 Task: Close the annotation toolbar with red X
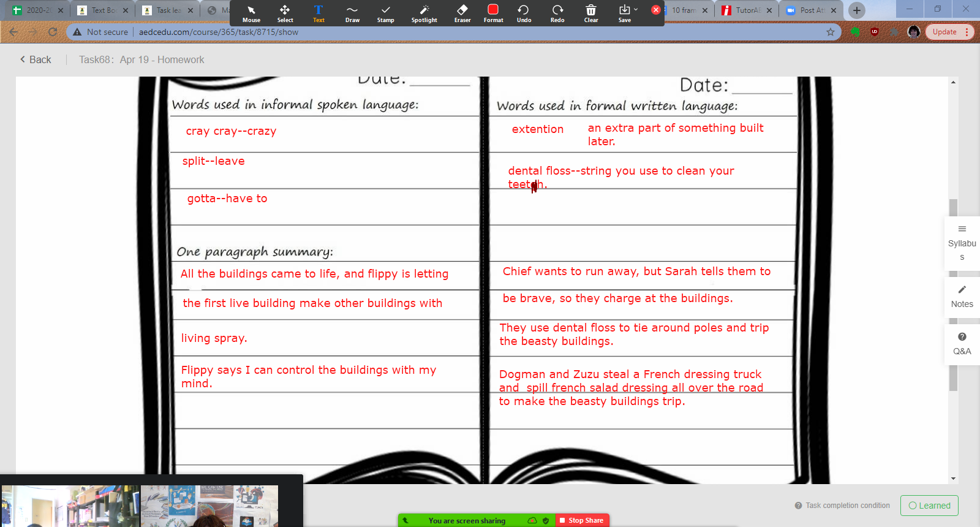(656, 10)
